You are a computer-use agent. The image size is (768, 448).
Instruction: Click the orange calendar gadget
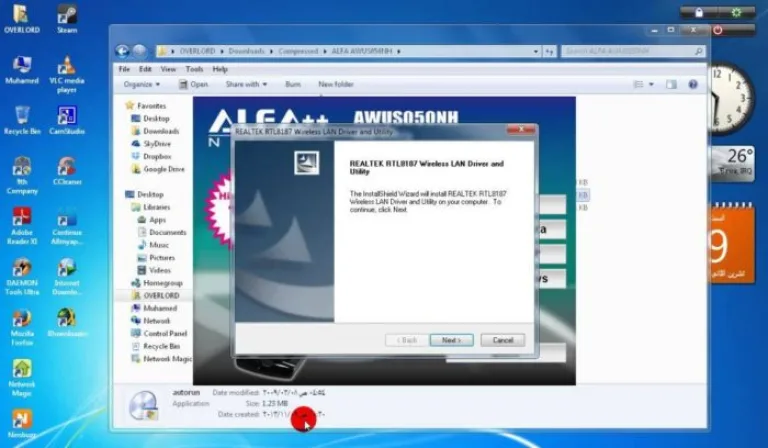732,243
